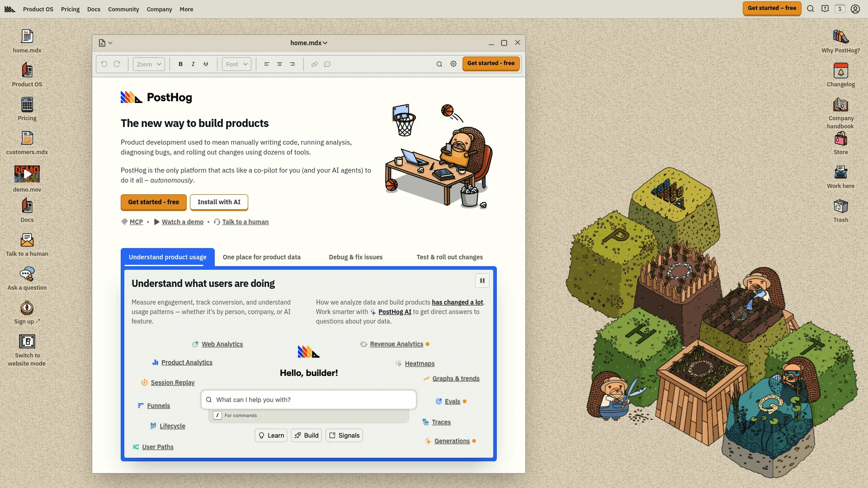This screenshot has height=488, width=868.
Task: Focus the What can I help you with field
Action: click(309, 400)
